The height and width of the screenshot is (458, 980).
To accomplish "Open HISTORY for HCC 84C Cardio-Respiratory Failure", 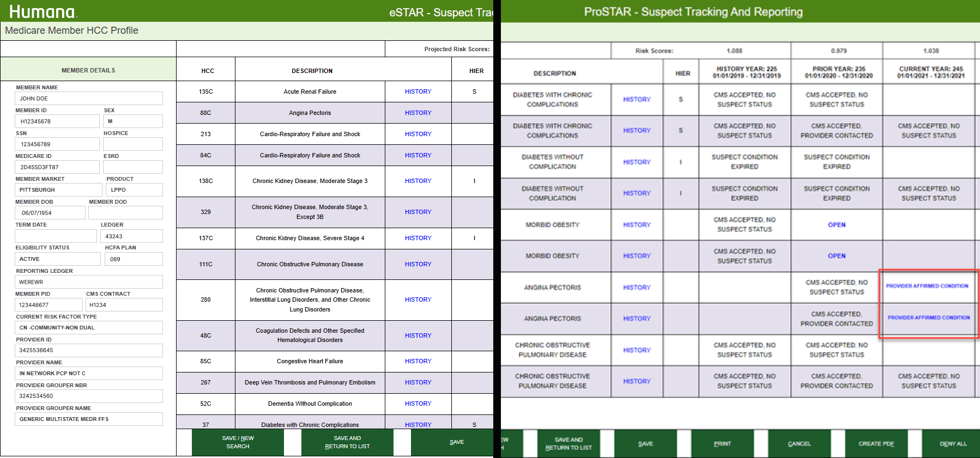I will (418, 155).
